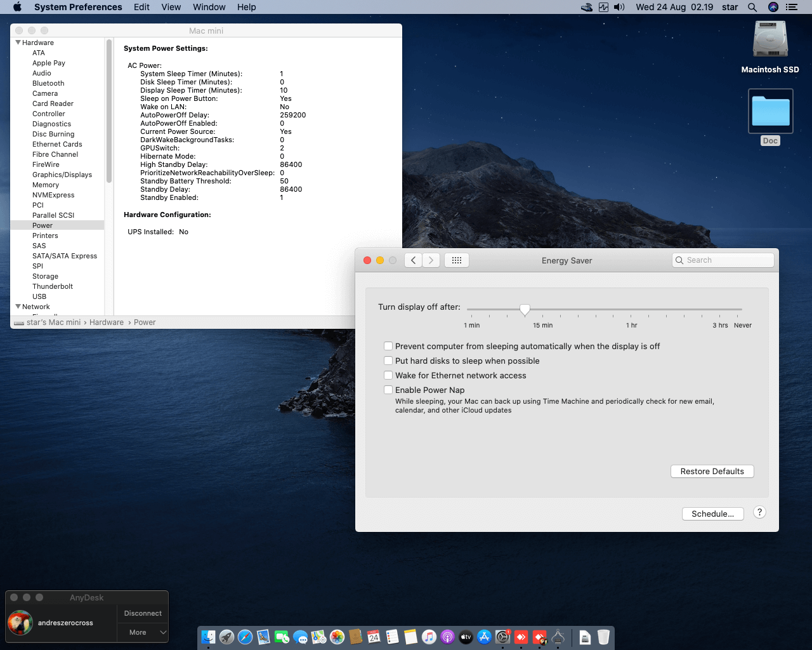This screenshot has width=812, height=650.
Task: Open Energy Saver help question mark
Action: pos(759,512)
